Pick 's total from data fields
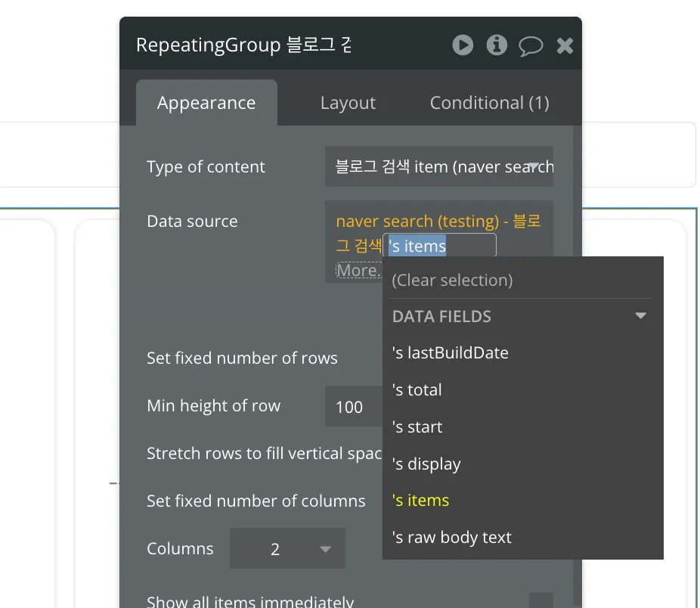 click(x=417, y=389)
